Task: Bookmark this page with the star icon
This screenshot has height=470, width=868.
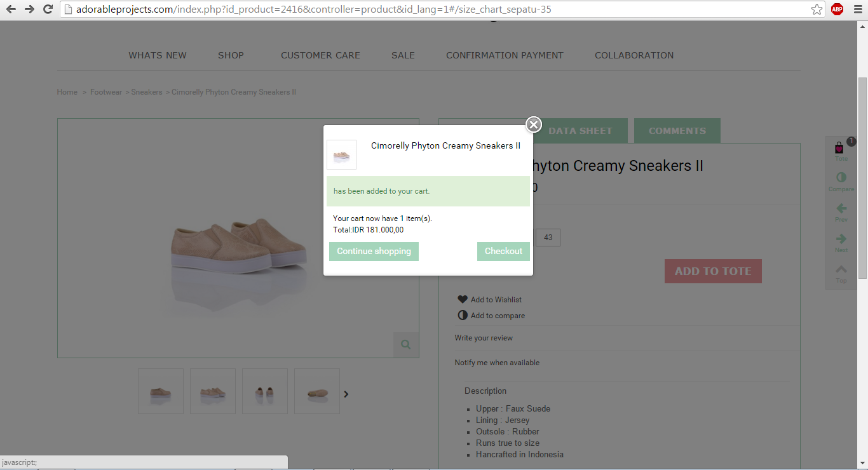Action: pos(817,10)
